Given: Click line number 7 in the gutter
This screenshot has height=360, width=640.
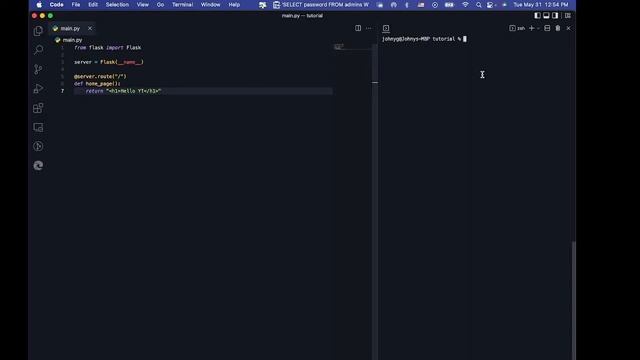Looking at the screenshot, I should 62,91.
